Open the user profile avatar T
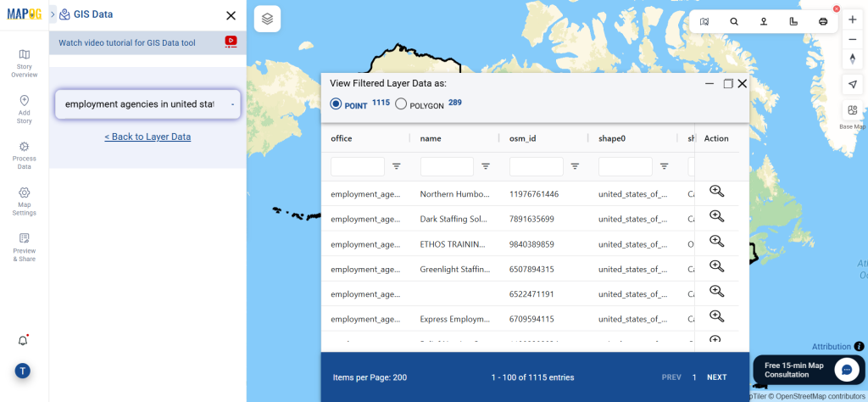 coord(23,371)
